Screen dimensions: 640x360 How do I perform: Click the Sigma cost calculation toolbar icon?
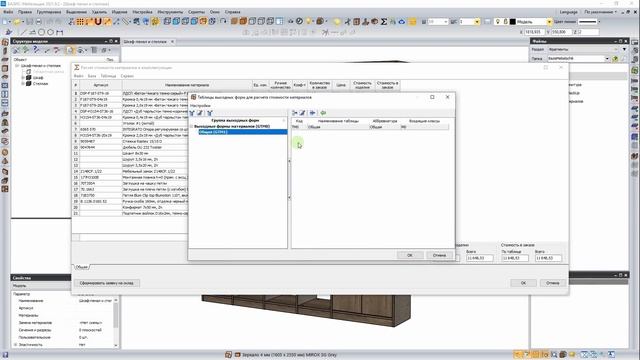tap(384, 21)
